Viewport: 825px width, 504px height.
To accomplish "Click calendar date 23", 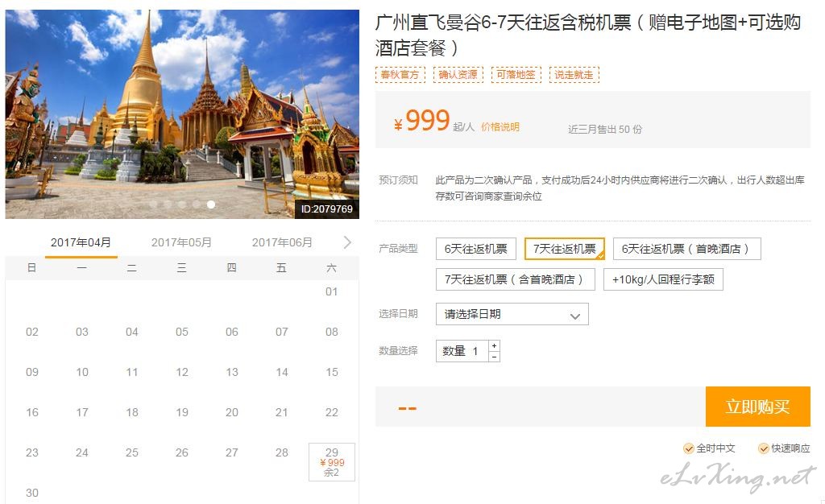I will [x=32, y=452].
